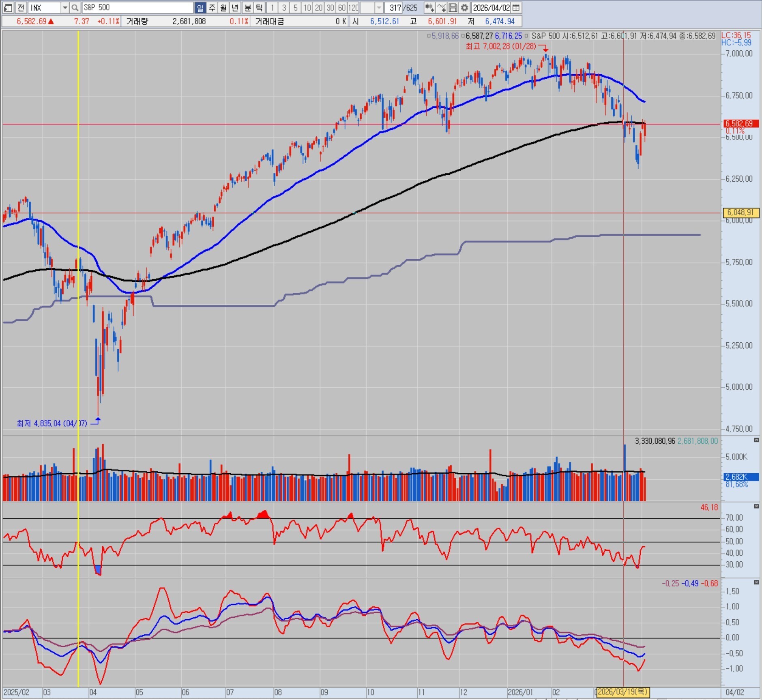Click the 5,918.66 legend value
Viewport: 762px width, 700px height.
[x=445, y=36]
